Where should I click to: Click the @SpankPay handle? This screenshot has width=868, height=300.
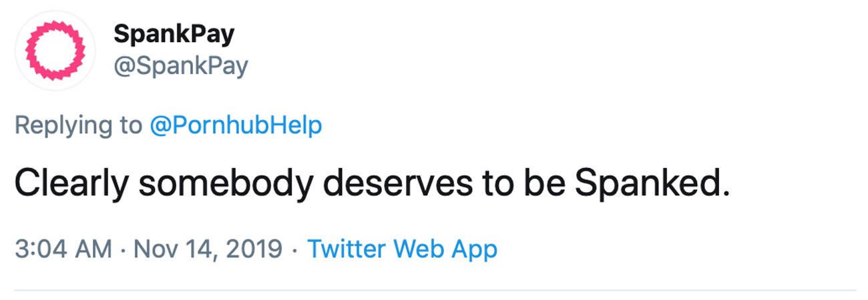(180, 66)
